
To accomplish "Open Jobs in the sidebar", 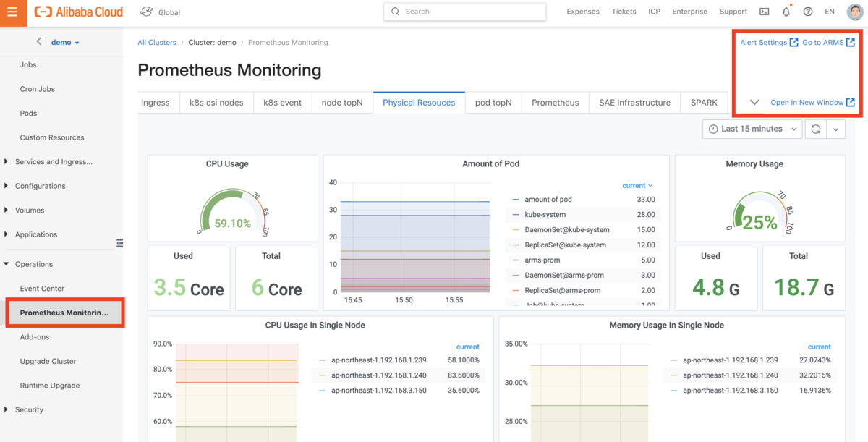I will (28, 64).
